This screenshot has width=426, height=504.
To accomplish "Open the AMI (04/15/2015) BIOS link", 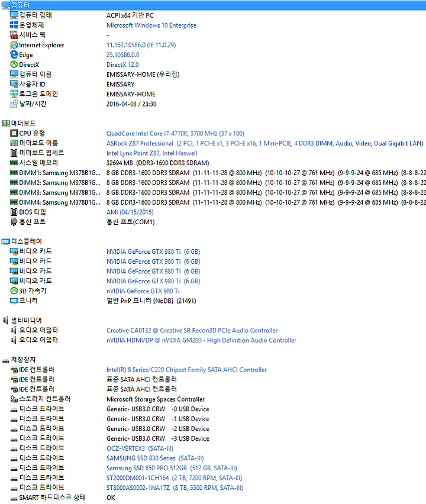I will point(130,212).
